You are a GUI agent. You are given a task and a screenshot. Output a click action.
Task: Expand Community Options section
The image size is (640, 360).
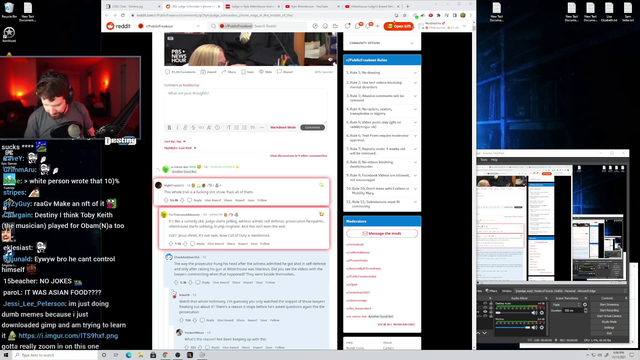pyautogui.click(x=382, y=43)
